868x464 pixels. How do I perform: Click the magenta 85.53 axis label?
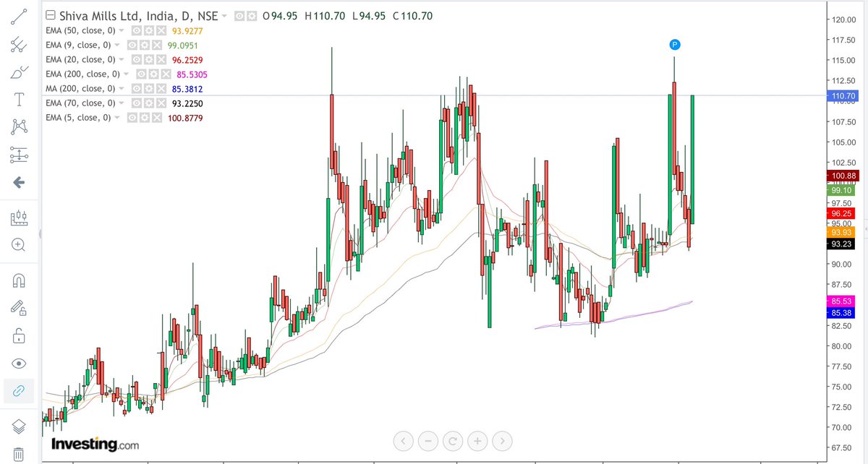coord(842,300)
